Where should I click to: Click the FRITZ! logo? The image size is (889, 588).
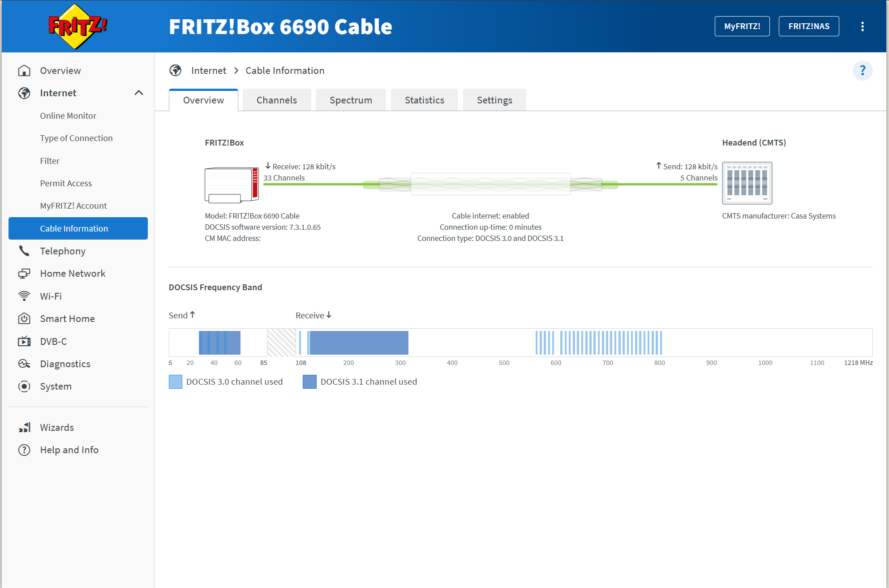click(x=78, y=26)
